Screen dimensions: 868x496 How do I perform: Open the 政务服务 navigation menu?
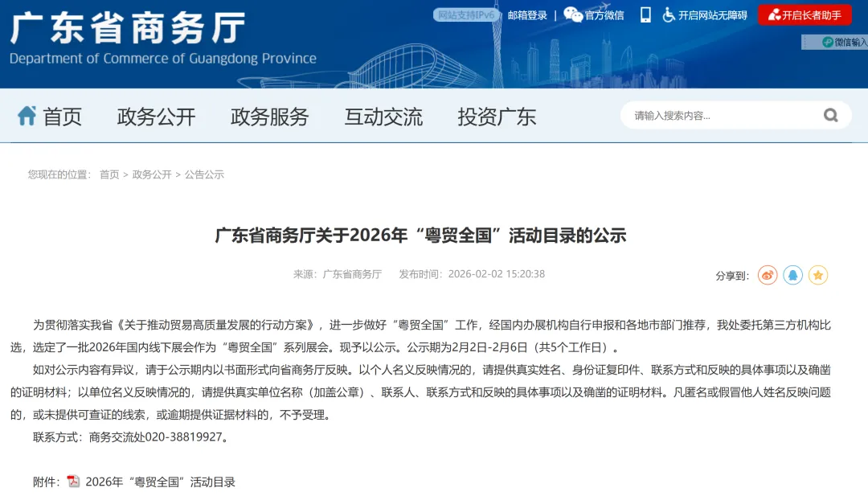tap(269, 117)
